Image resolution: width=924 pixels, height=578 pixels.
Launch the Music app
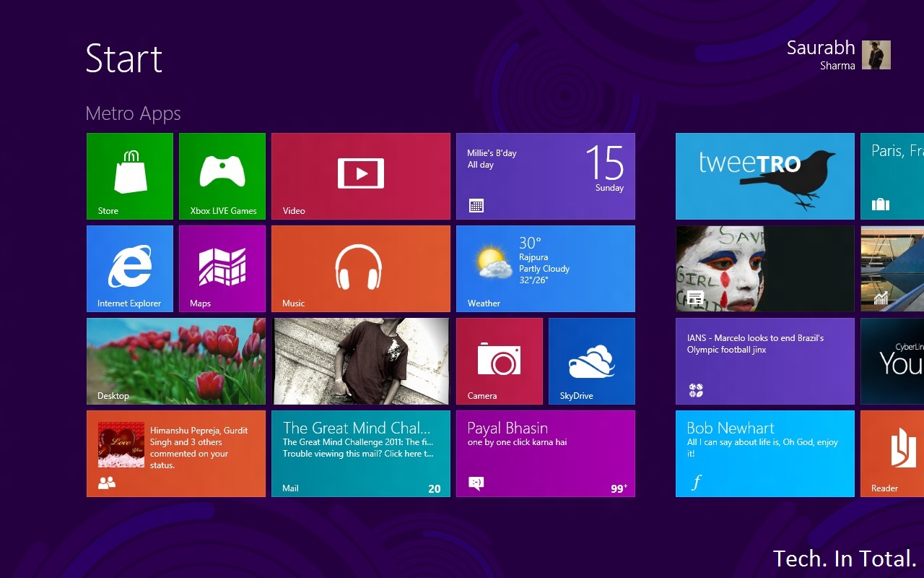coord(360,268)
